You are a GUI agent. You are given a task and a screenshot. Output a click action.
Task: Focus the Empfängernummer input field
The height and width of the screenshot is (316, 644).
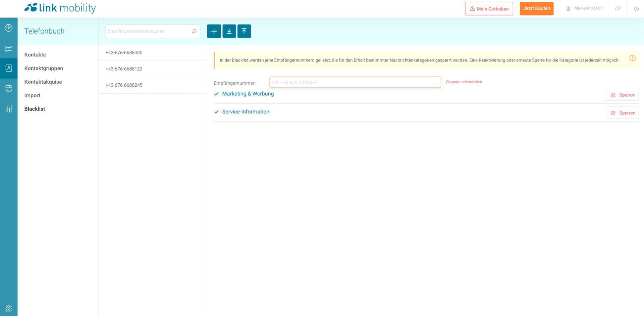[x=355, y=82]
